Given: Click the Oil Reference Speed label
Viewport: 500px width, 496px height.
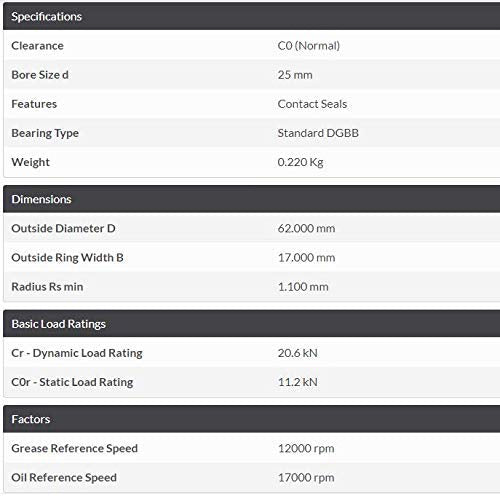Looking at the screenshot, I should 64,477.
